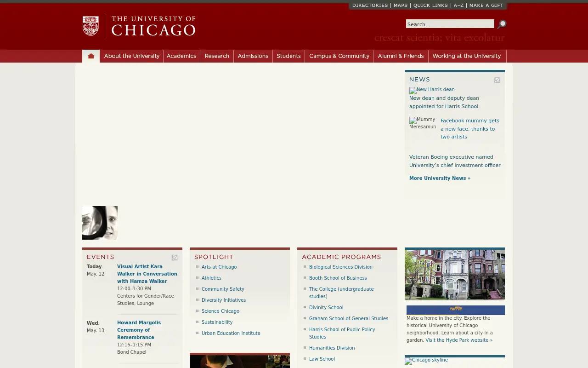Viewport: 588px width, 368px height.
Task: Open the Campus & Community menu
Action: (339, 56)
